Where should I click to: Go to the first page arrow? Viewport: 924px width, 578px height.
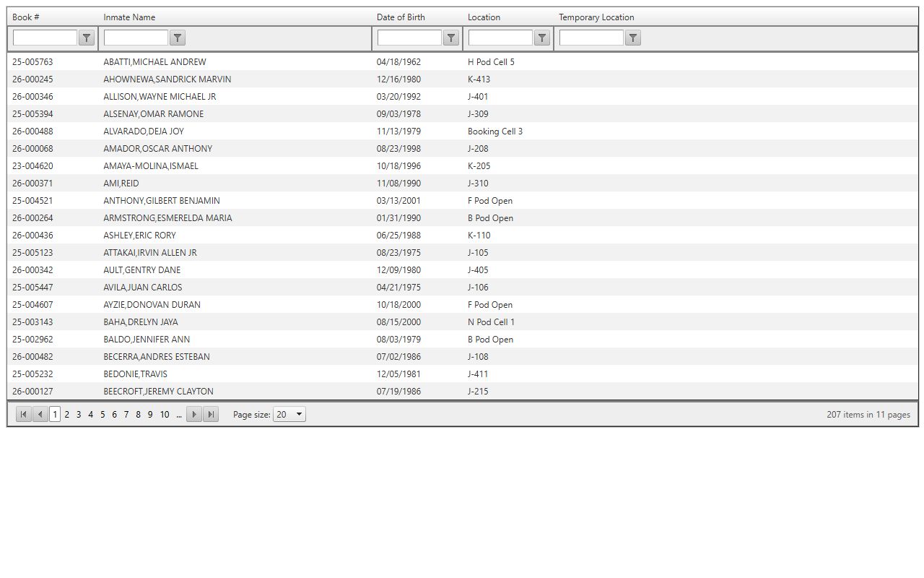pos(24,415)
